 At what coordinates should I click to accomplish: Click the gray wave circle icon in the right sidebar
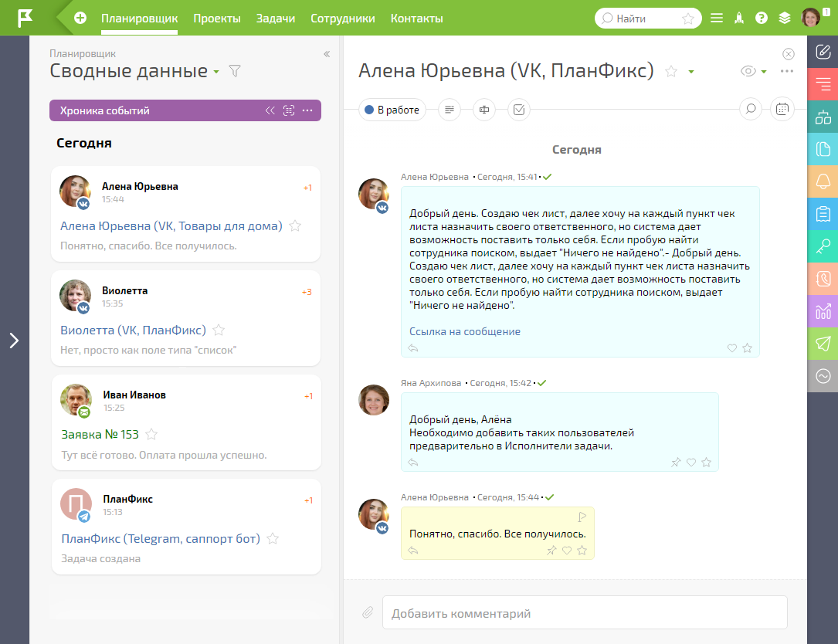(x=823, y=376)
